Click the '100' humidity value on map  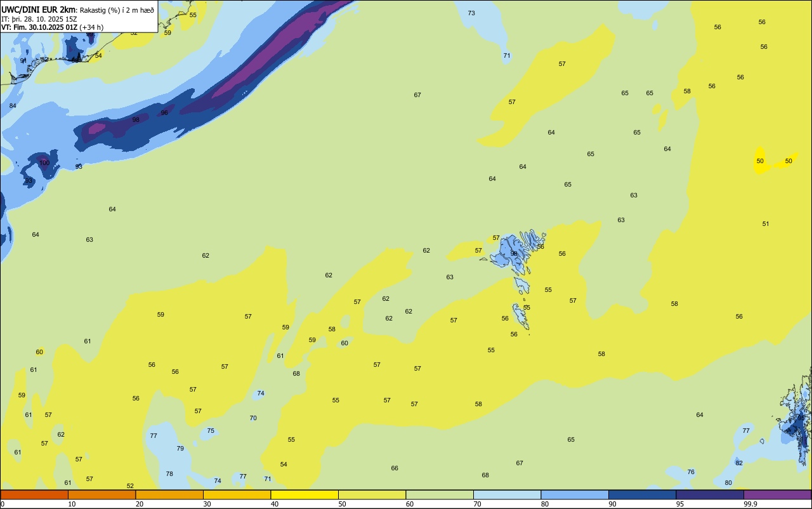coord(44,163)
